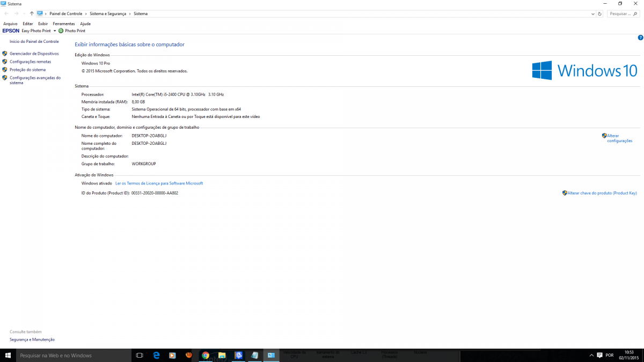The image size is (644, 362).
Task: Click the heading Exibir informações básicas sobre o computador
Action: pyautogui.click(x=129, y=45)
